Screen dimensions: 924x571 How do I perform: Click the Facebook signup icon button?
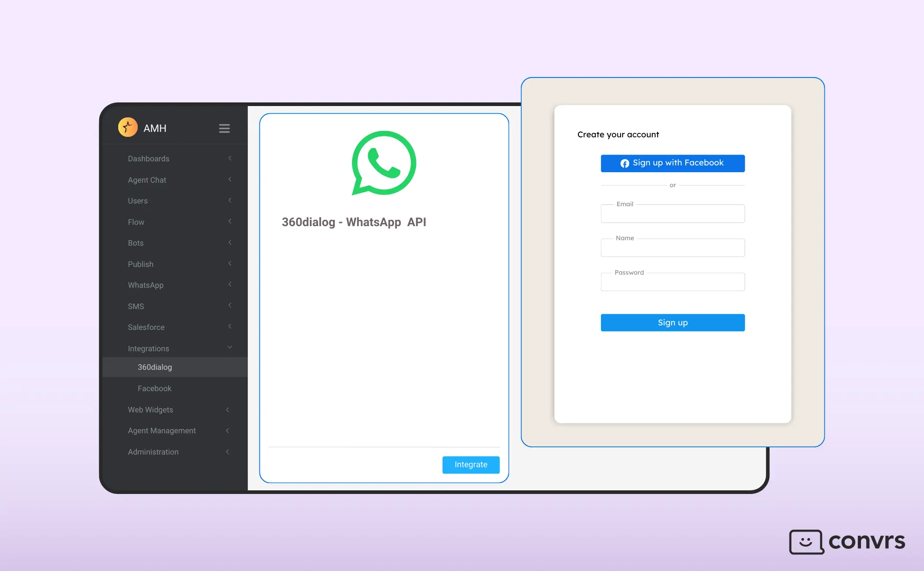click(624, 163)
